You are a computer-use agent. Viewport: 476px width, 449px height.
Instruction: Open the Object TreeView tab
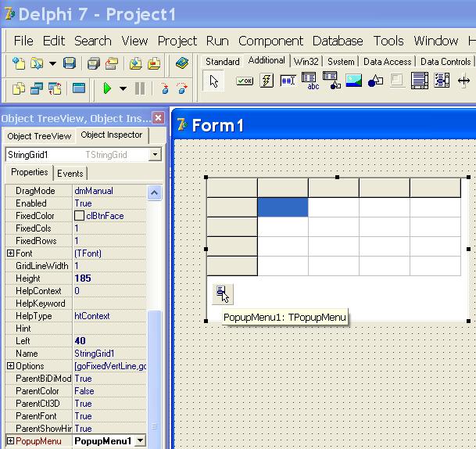(x=39, y=135)
